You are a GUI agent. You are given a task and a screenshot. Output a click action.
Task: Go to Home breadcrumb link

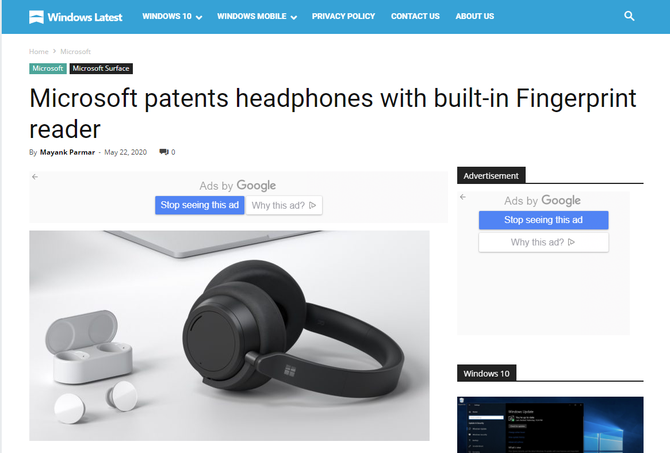38,51
